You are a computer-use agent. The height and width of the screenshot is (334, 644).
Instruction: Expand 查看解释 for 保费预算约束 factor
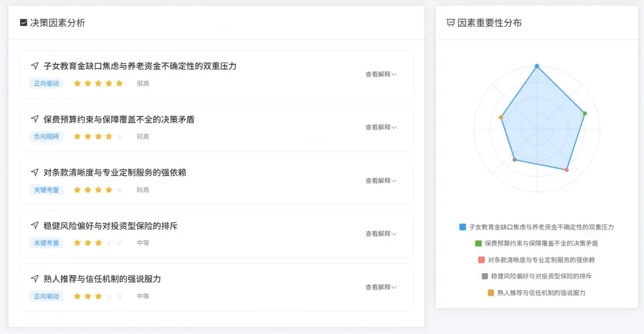381,128
